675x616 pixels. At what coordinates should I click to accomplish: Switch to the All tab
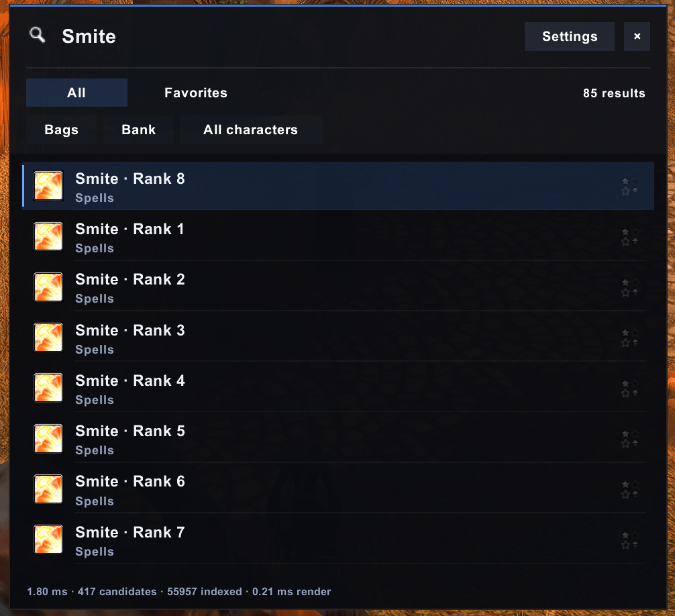coord(76,93)
